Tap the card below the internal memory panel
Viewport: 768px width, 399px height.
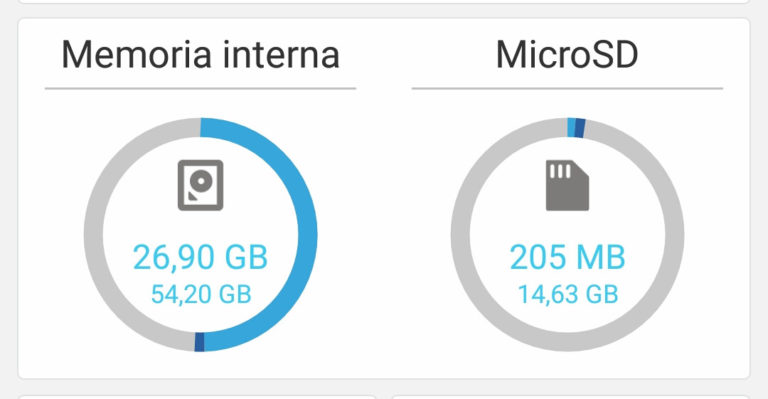(197, 397)
